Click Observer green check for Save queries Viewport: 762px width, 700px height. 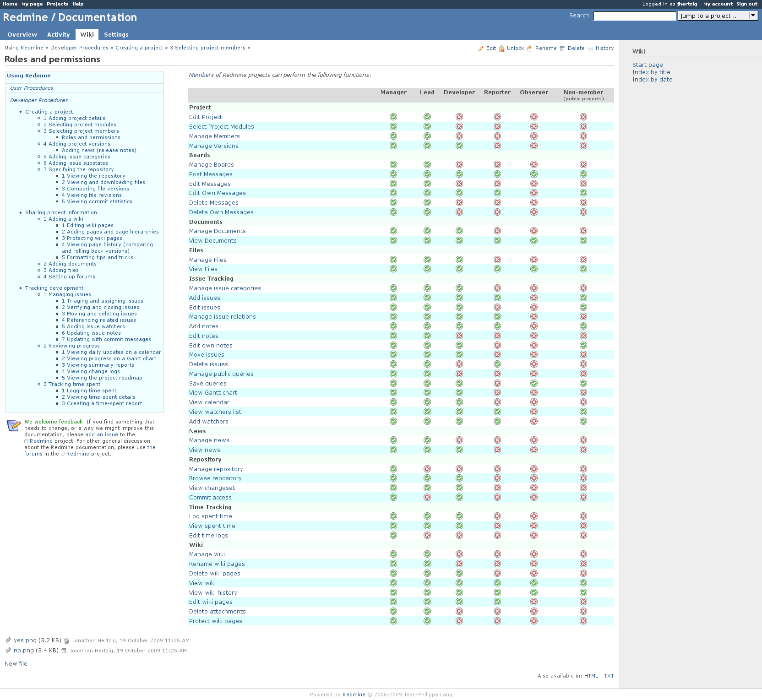[x=534, y=383]
